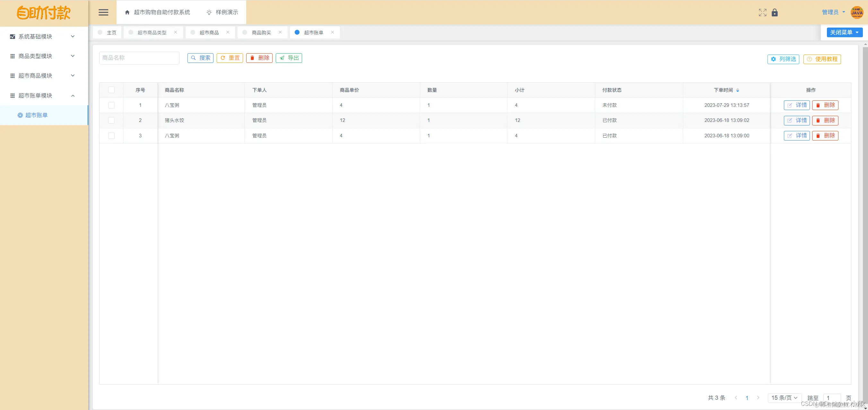The image size is (868, 410).
Task: Focus the 商品名称 search field
Action: pyautogui.click(x=139, y=58)
